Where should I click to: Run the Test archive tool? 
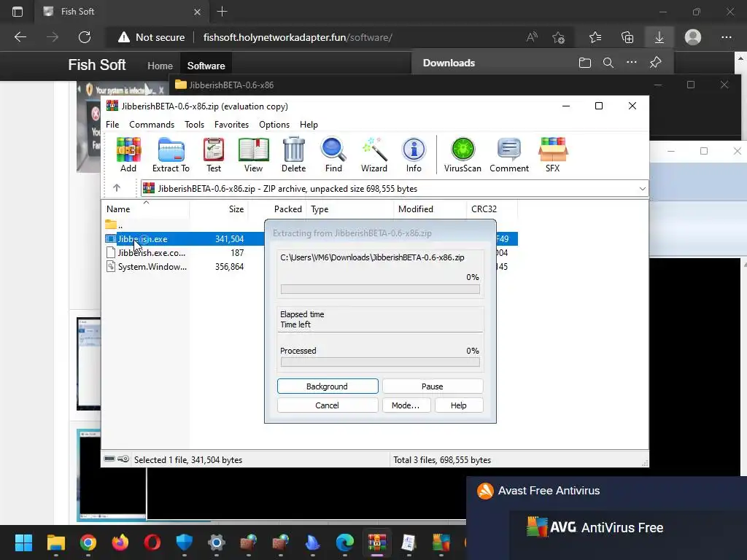(x=214, y=155)
